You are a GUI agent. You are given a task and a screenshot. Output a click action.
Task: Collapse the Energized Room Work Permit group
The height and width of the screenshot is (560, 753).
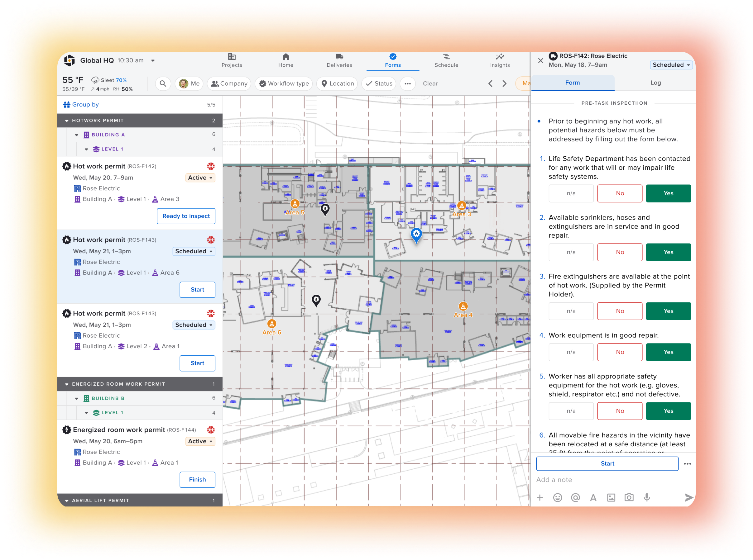click(66, 384)
